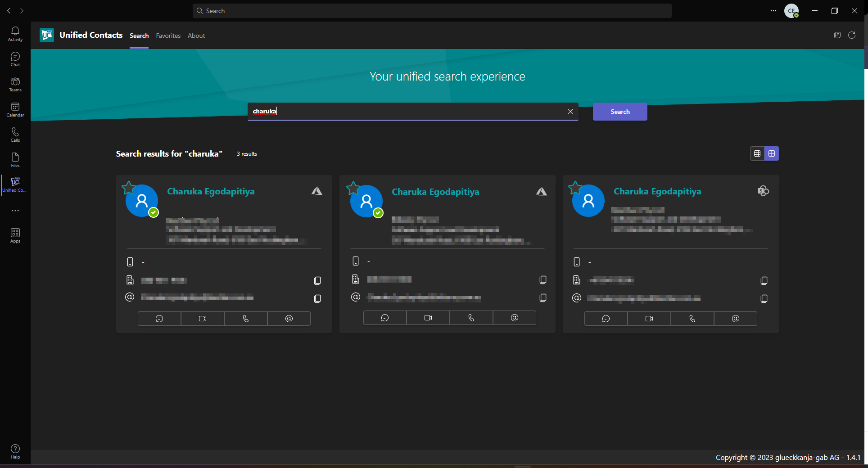
Task: Start chat with first Charuka card
Action: click(159, 319)
